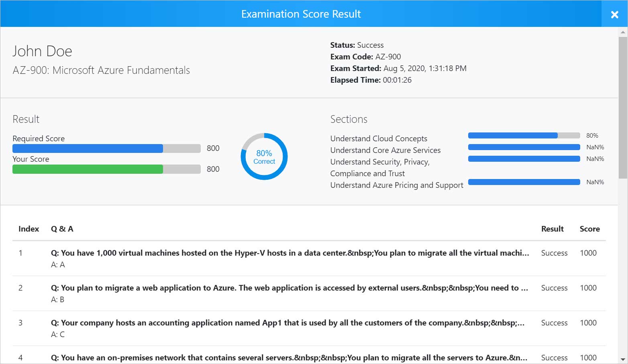Viewport: 628px width, 364px height.
Task: Click the Success result for question 1
Action: (x=555, y=253)
